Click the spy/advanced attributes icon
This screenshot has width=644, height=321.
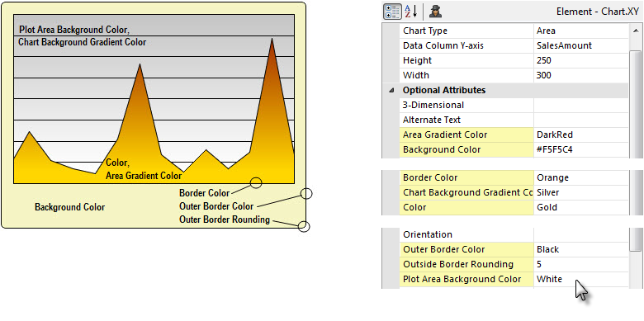coord(435,12)
